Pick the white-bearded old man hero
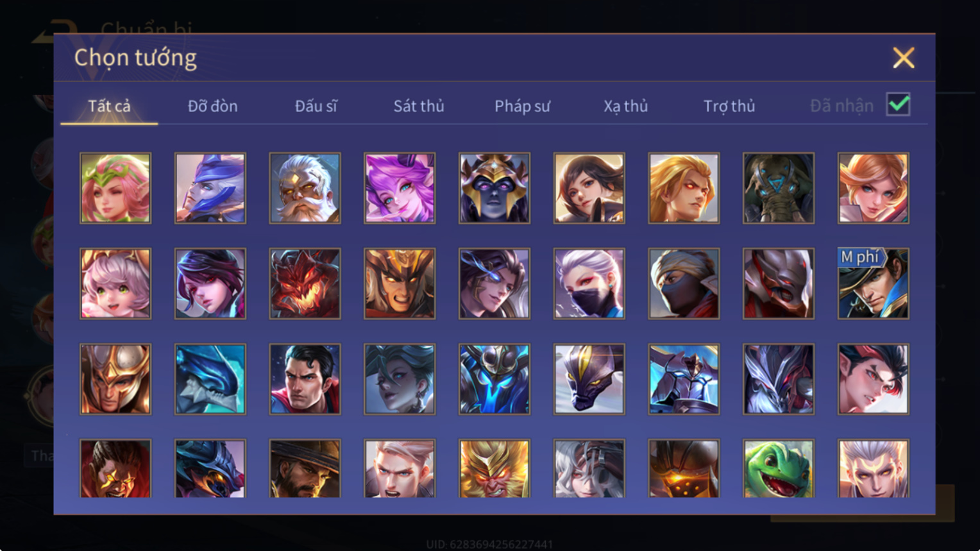The width and height of the screenshot is (980, 551). click(x=305, y=188)
